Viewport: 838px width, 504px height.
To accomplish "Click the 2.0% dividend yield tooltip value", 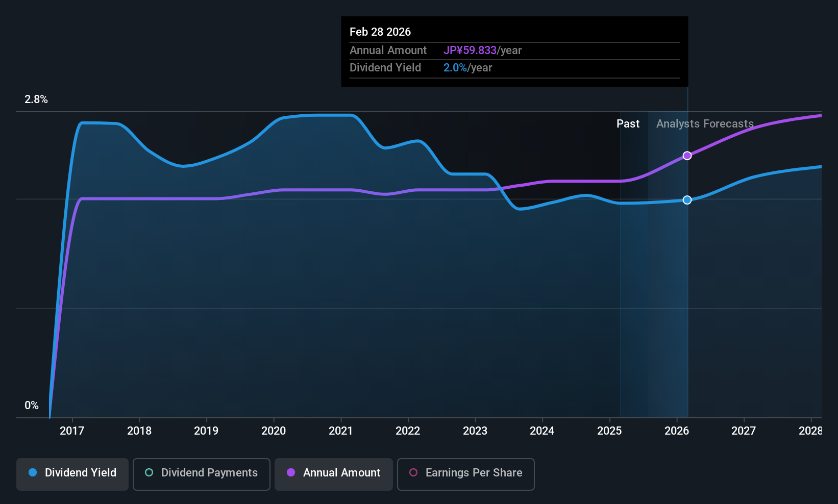I will (x=455, y=68).
